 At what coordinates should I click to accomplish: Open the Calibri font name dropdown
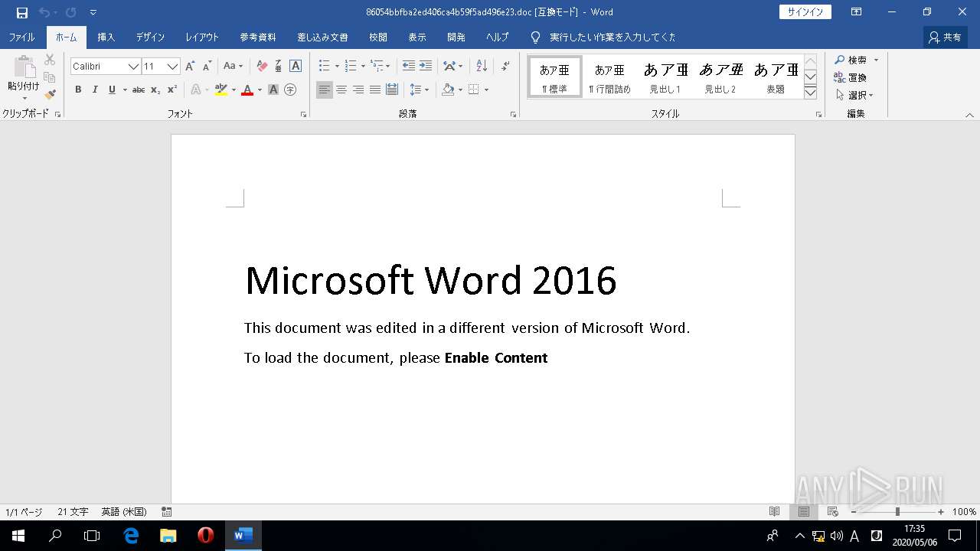pyautogui.click(x=134, y=67)
